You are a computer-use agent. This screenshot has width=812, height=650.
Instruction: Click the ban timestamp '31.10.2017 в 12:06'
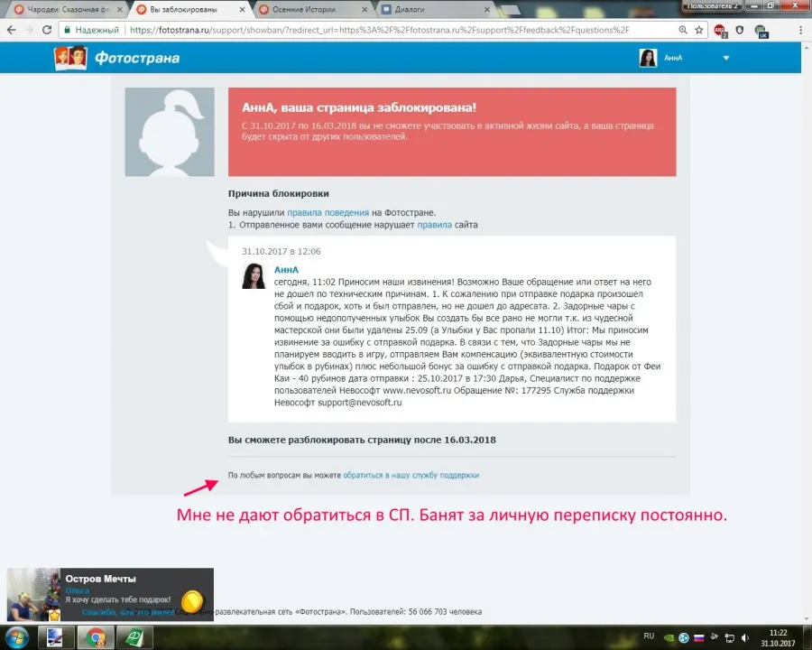click(281, 251)
